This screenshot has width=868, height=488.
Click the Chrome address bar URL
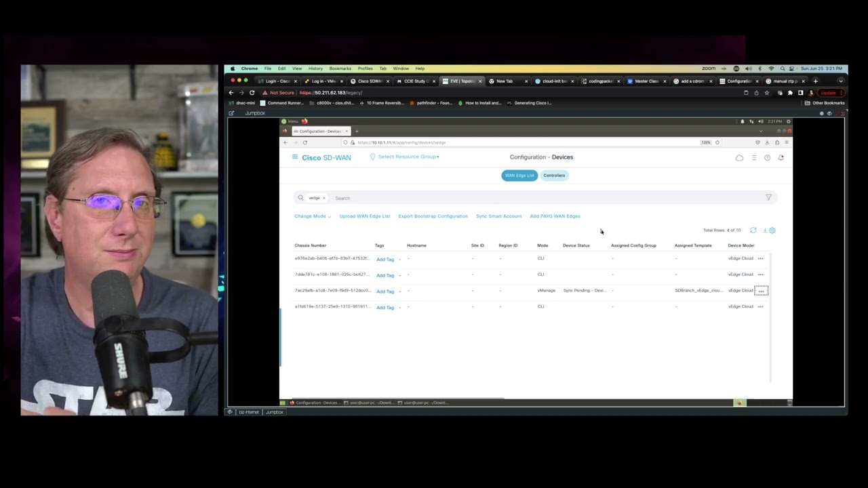[331, 92]
